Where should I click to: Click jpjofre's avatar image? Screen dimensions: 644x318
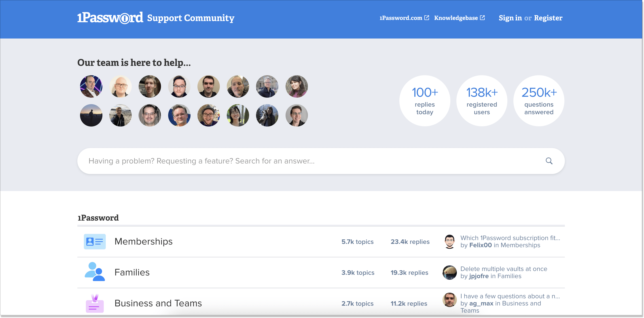[x=449, y=273]
